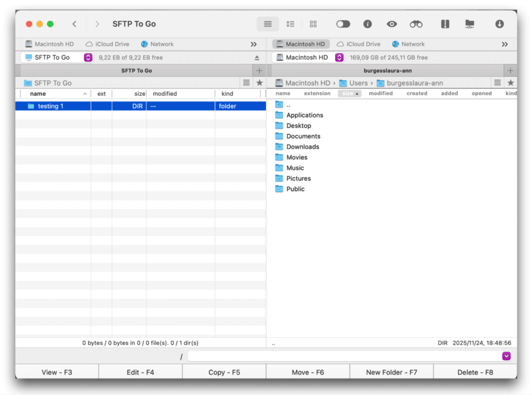Viewport: 532px width, 395px height.
Task: Open the archive compression icon
Action: tap(444, 24)
